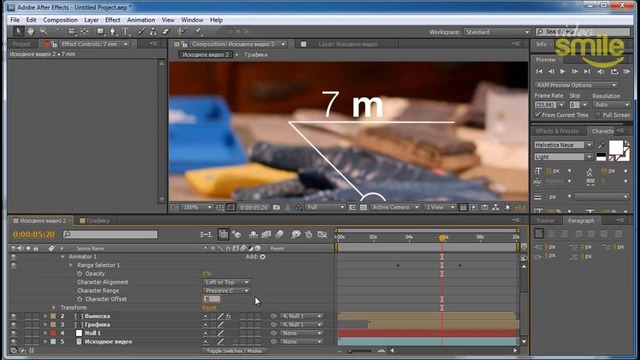This screenshot has height=360, width=640.
Task: Select the Zoom magnifier tool
Action: (43, 31)
